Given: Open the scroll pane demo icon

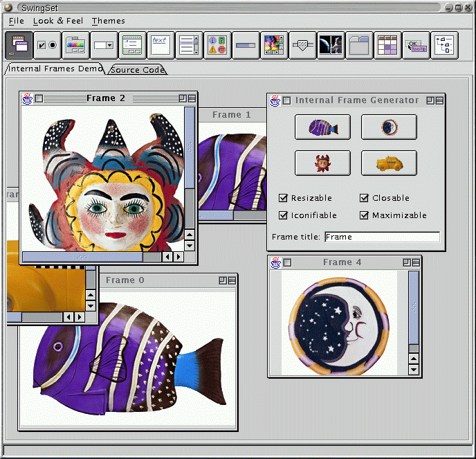Looking at the screenshot, I should point(274,45).
